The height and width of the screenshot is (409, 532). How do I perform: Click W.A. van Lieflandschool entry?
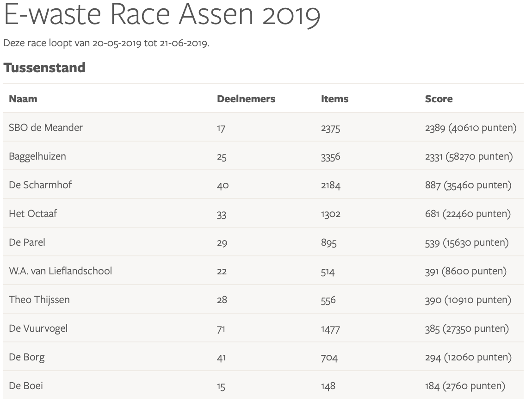tap(60, 271)
